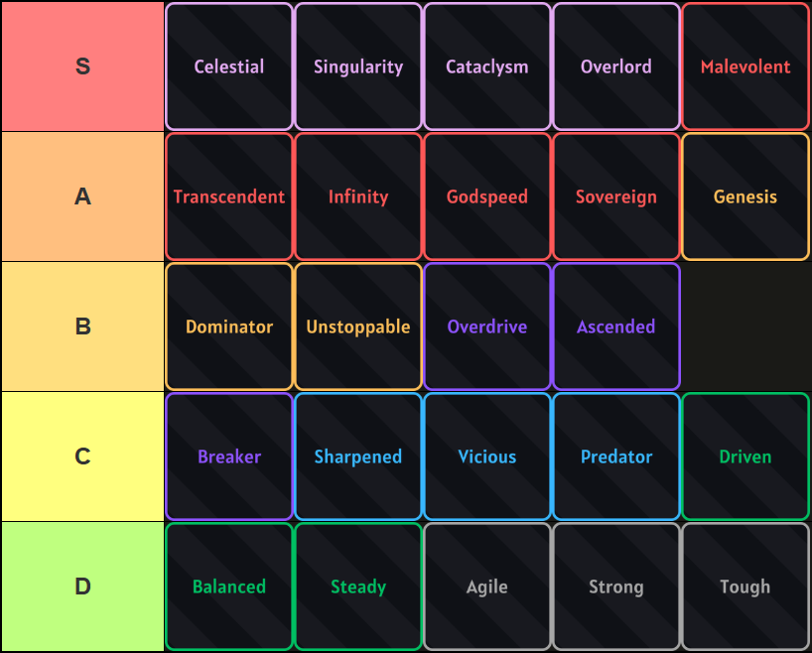Select the Celestial tile in S tier
The image size is (812, 653).
pos(228,66)
